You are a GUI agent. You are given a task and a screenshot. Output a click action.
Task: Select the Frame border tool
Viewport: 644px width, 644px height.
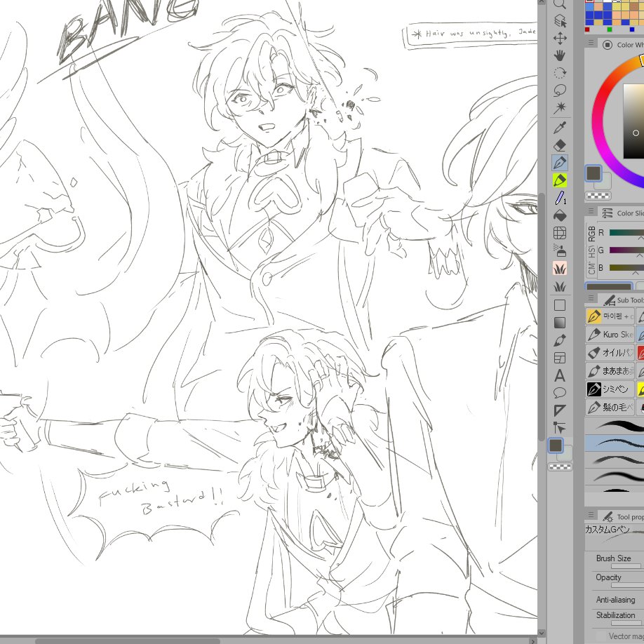[x=560, y=358]
